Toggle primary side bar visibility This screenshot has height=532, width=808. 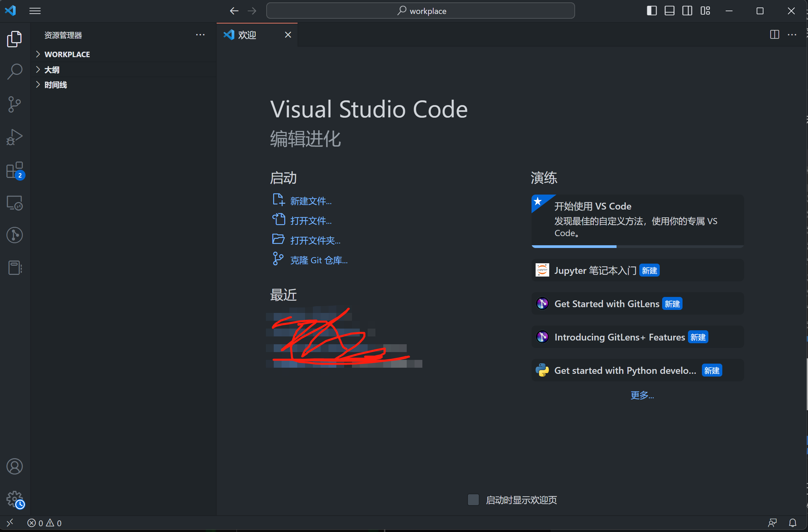click(x=652, y=11)
